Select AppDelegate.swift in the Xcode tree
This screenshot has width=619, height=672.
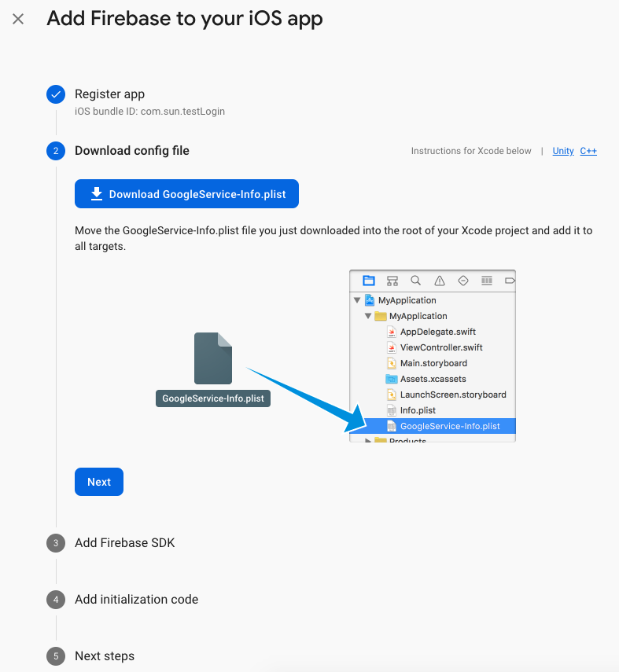click(438, 332)
